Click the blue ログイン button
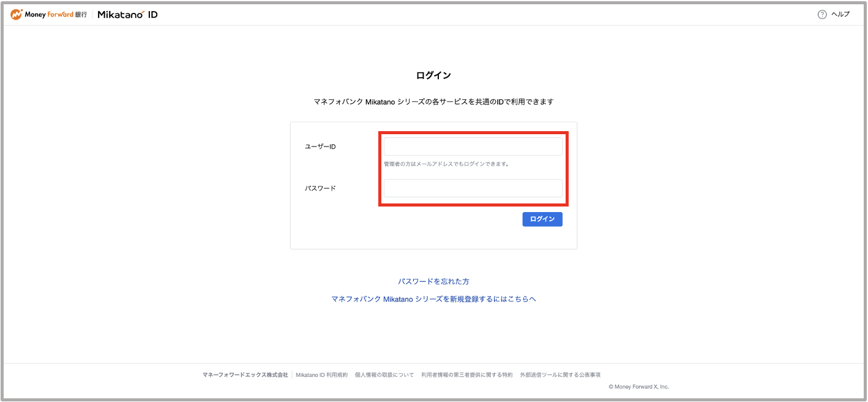This screenshot has width=868, height=402. 542,219
